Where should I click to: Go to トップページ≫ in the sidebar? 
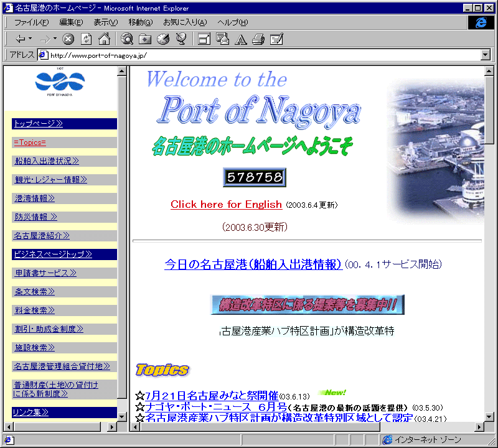[x=39, y=123]
